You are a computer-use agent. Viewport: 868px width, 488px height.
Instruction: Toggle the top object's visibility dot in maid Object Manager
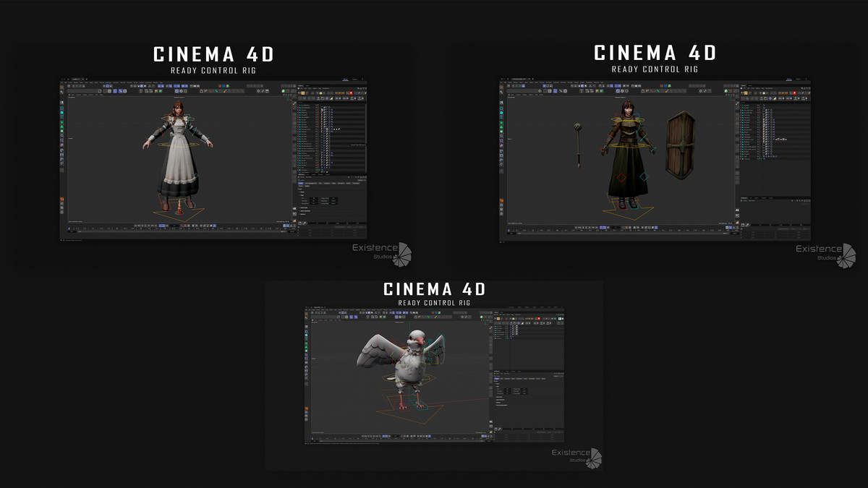318,106
